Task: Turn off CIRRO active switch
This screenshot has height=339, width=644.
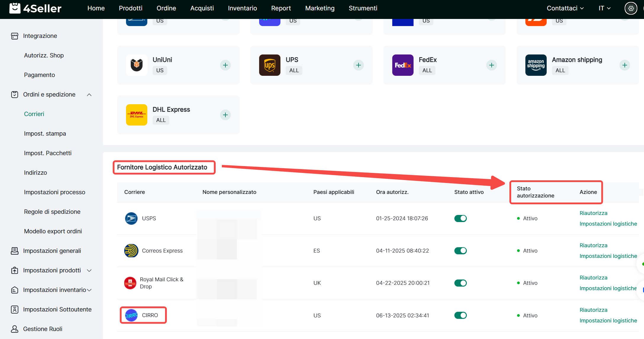Action: point(460,315)
